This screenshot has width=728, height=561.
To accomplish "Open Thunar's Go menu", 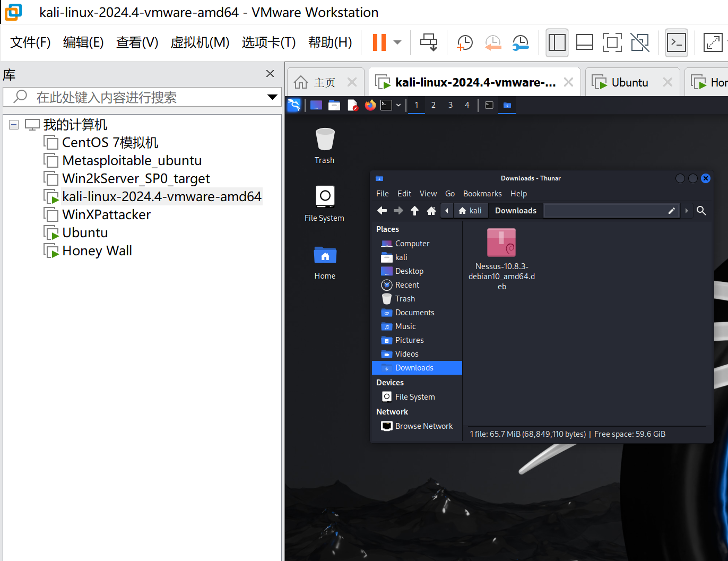I will coord(450,194).
